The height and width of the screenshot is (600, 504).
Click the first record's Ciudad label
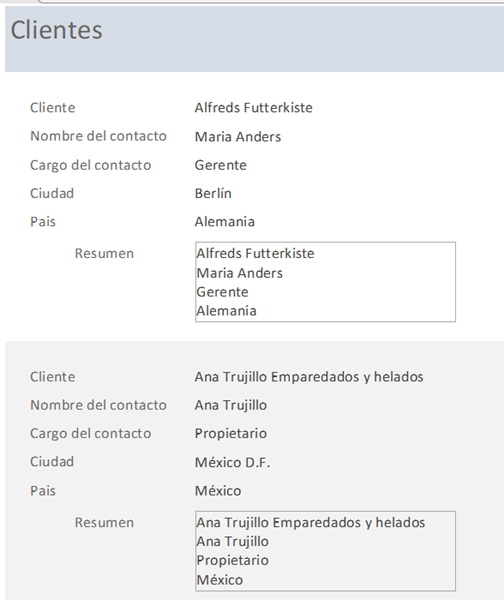(x=52, y=193)
